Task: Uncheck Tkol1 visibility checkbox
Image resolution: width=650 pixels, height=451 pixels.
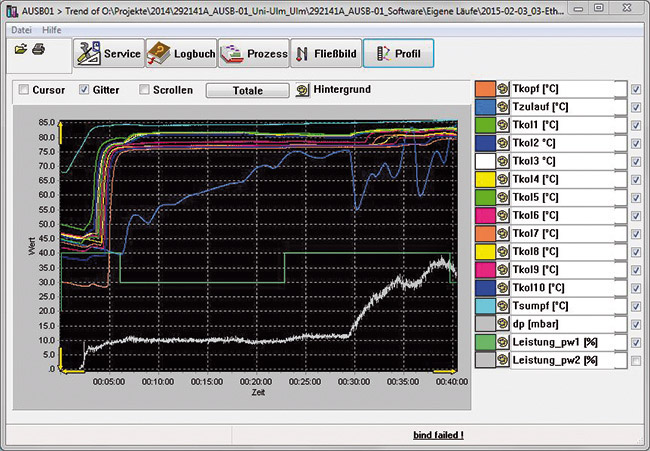Action: click(636, 125)
